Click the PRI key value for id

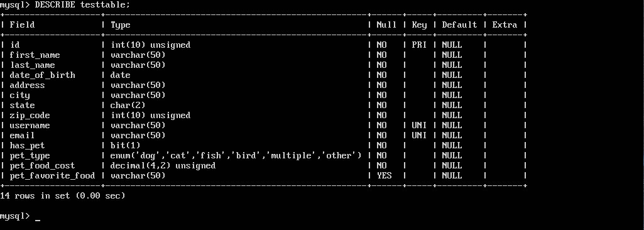point(419,45)
